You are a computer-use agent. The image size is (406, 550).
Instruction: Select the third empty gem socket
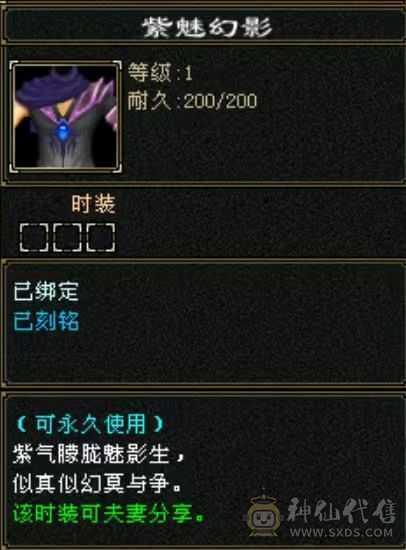(x=101, y=237)
